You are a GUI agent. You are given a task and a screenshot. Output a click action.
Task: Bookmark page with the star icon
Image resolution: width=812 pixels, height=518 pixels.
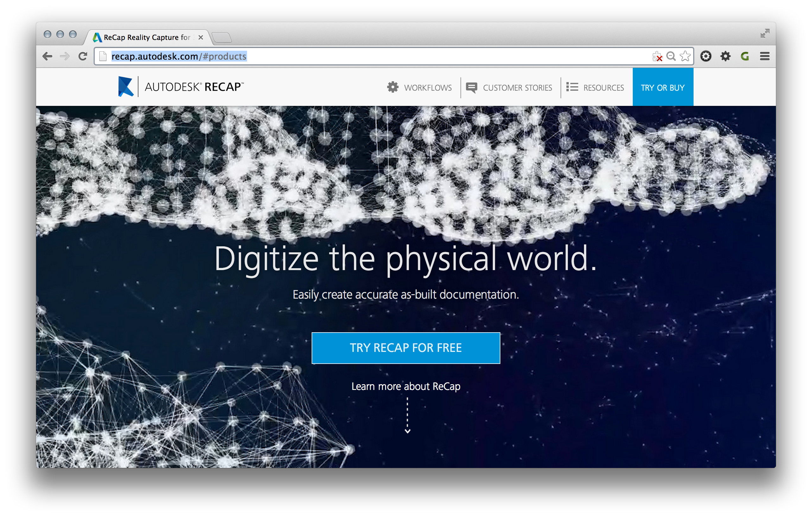click(x=685, y=56)
